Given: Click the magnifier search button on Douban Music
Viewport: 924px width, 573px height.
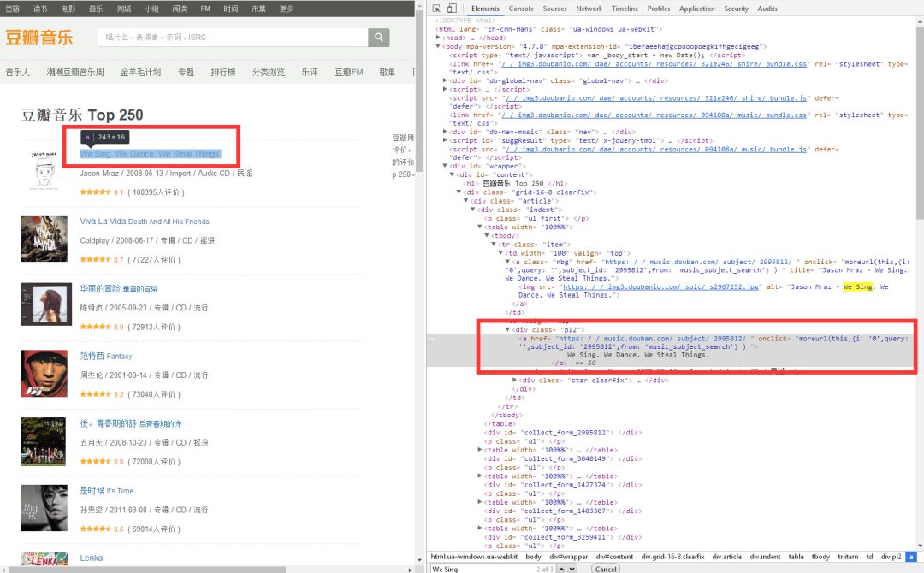Looking at the screenshot, I should (379, 37).
